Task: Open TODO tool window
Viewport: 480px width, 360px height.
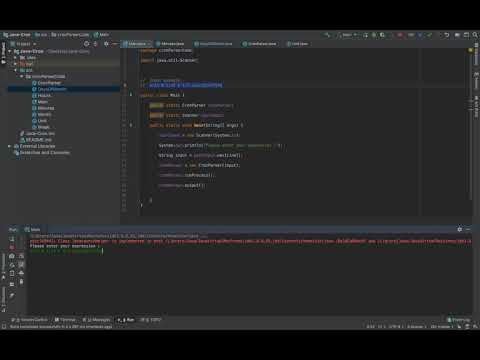Action: click(x=150, y=320)
